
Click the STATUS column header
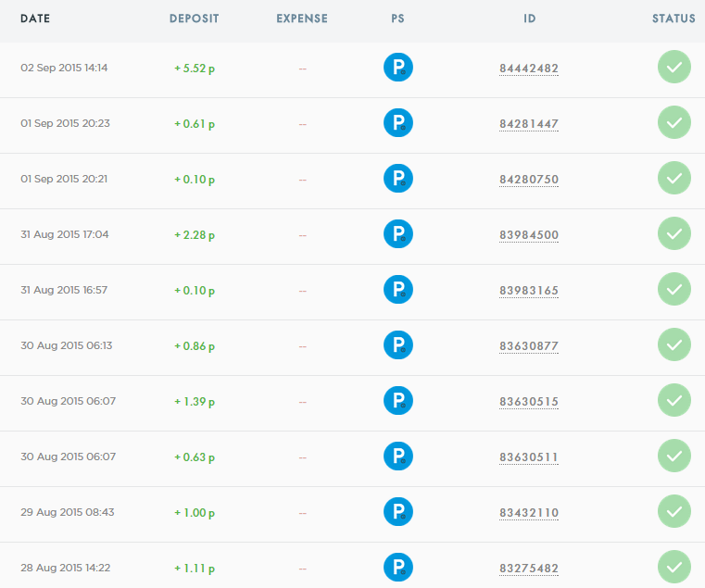(x=674, y=19)
